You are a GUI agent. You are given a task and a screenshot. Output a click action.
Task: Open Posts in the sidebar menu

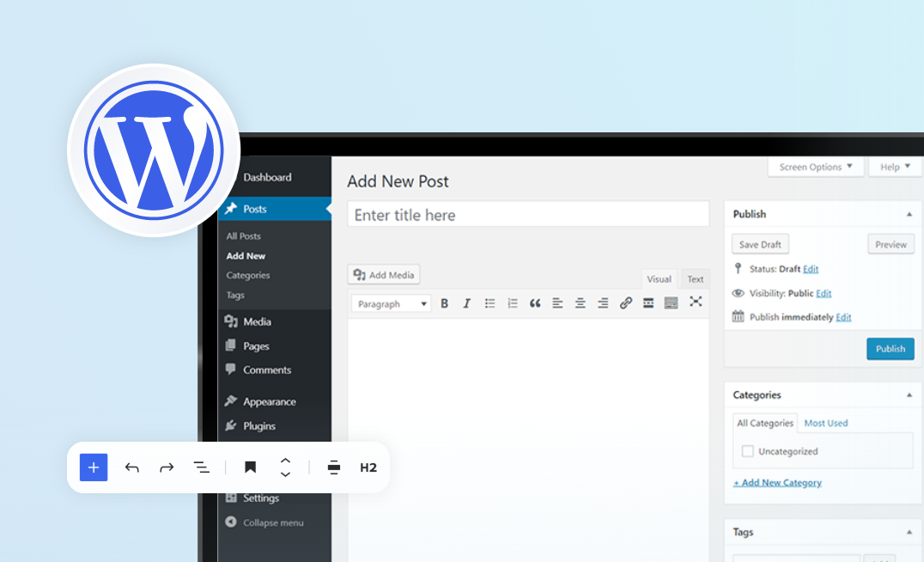[x=257, y=208]
